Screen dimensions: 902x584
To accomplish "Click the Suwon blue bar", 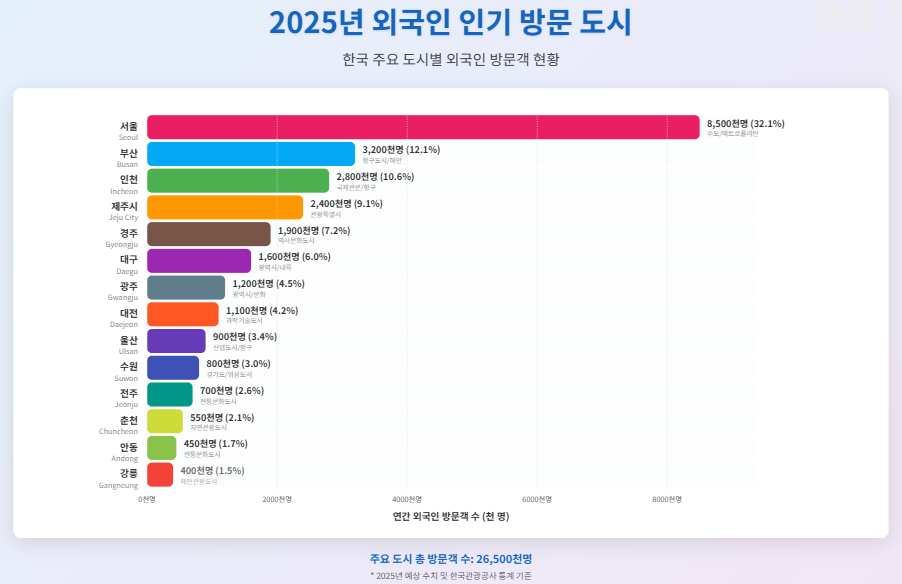I will tap(172, 369).
